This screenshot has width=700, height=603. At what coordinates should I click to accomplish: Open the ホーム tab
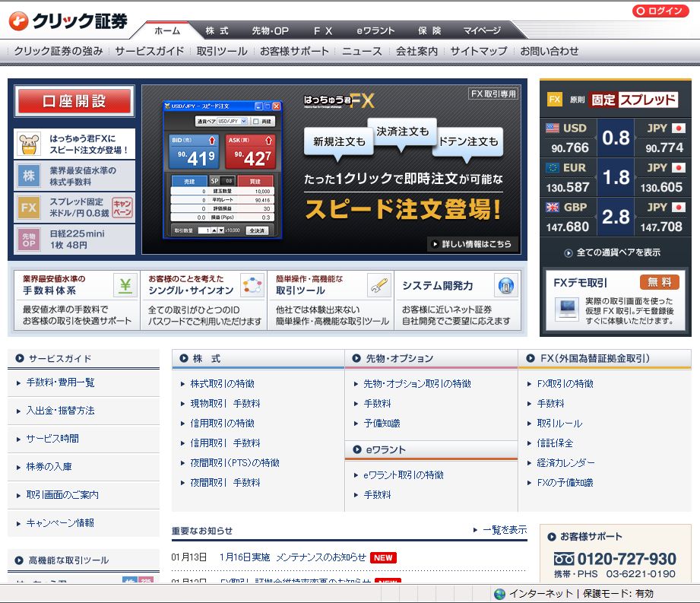pos(167,31)
